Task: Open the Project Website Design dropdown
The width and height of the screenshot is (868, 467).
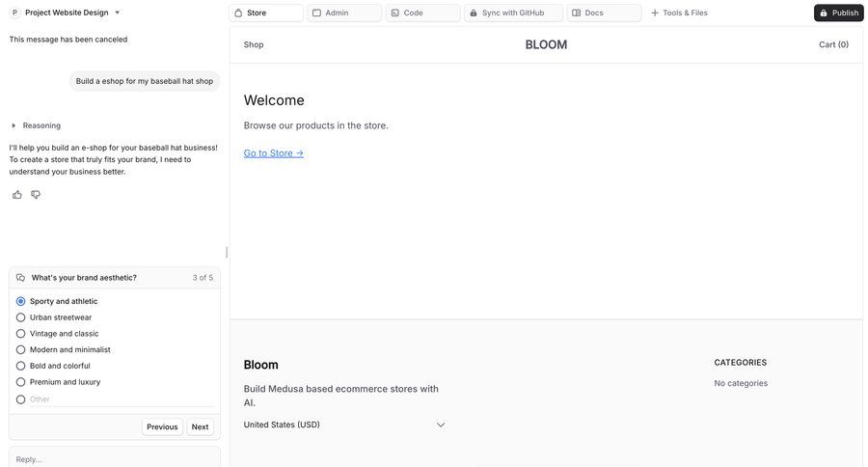Action: pos(72,13)
